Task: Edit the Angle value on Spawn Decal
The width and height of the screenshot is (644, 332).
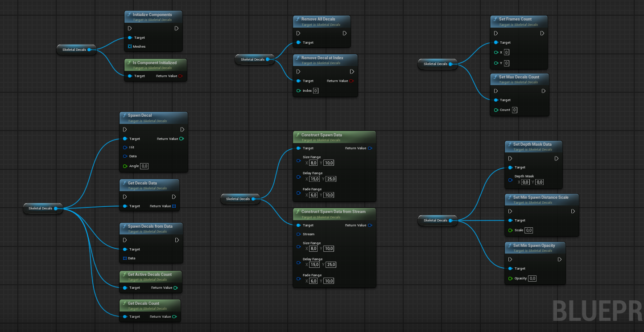Action: pos(144,166)
